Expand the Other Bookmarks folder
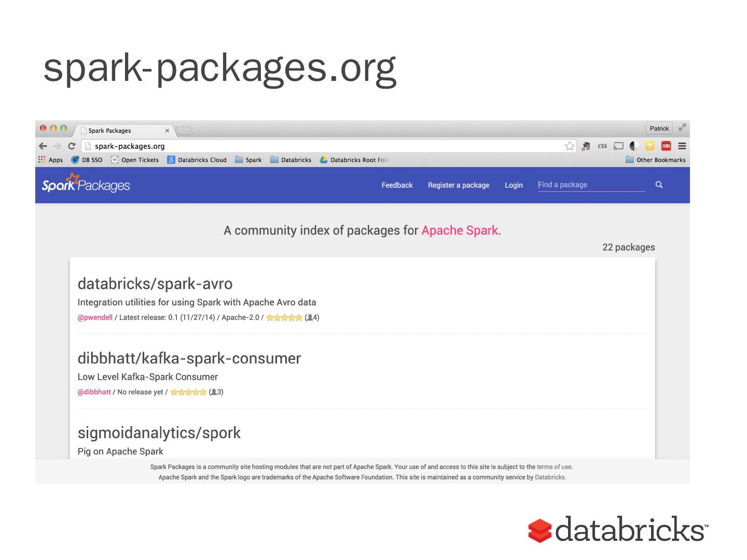The image size is (747, 560). coord(656,160)
